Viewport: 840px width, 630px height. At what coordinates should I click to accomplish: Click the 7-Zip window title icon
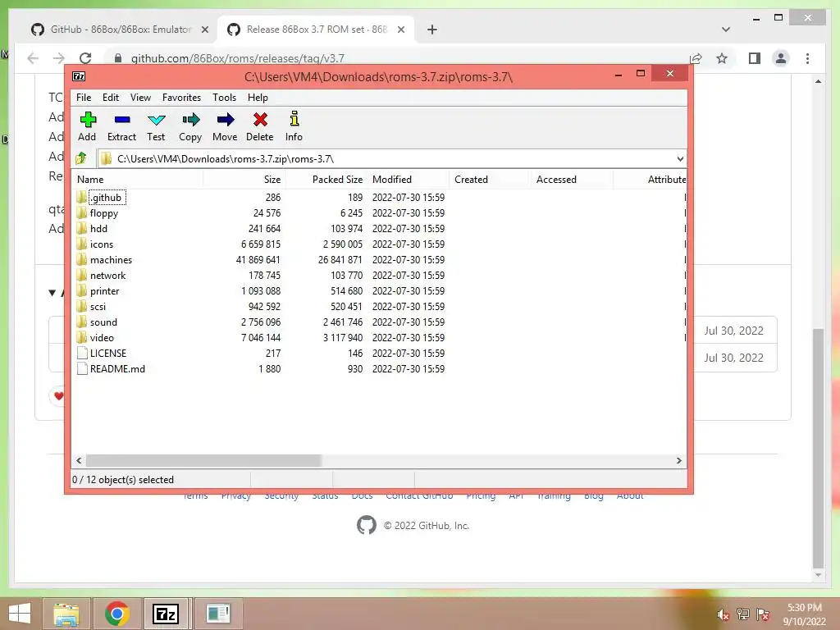click(x=79, y=76)
